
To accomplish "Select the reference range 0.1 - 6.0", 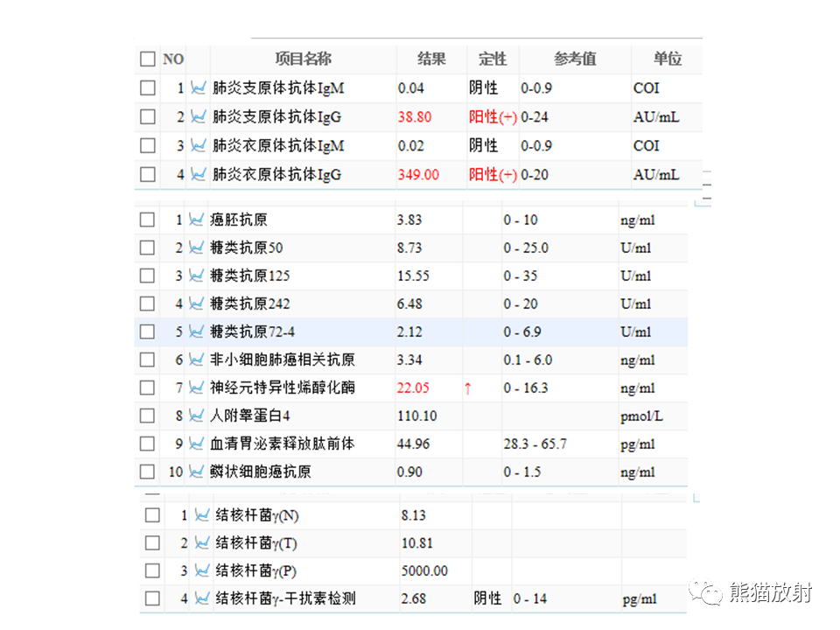I will click(528, 360).
